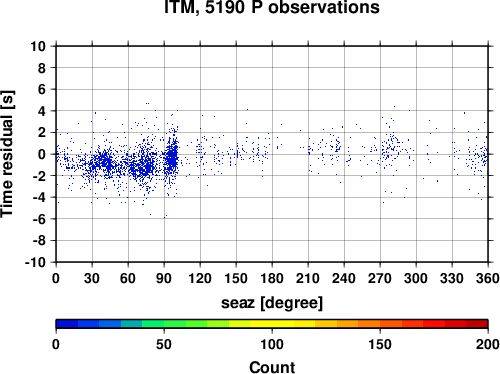Image resolution: width=500 pixels, height=374 pixels.
Task: Click the orange segment near 150 on colorbar
Action: (x=380, y=324)
